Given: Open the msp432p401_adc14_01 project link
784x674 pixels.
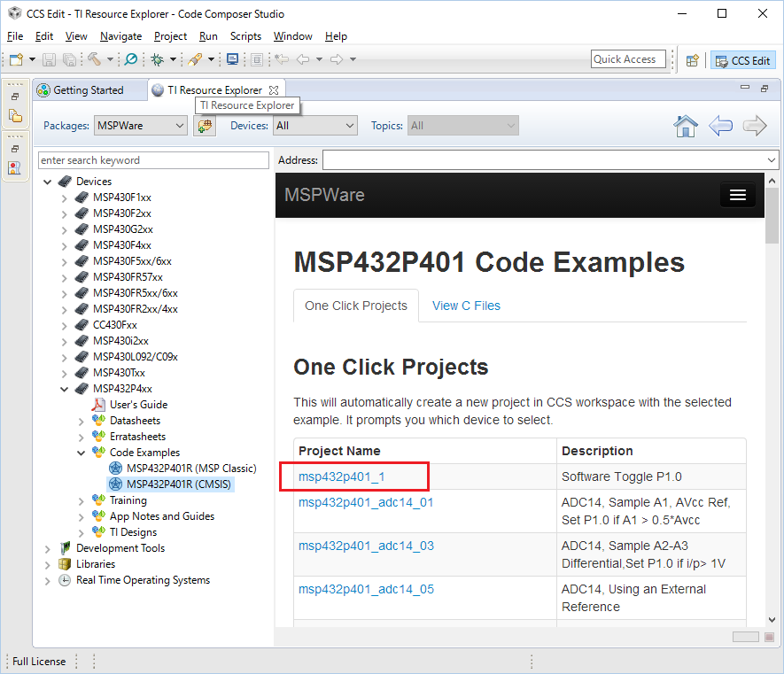Looking at the screenshot, I should [366, 502].
